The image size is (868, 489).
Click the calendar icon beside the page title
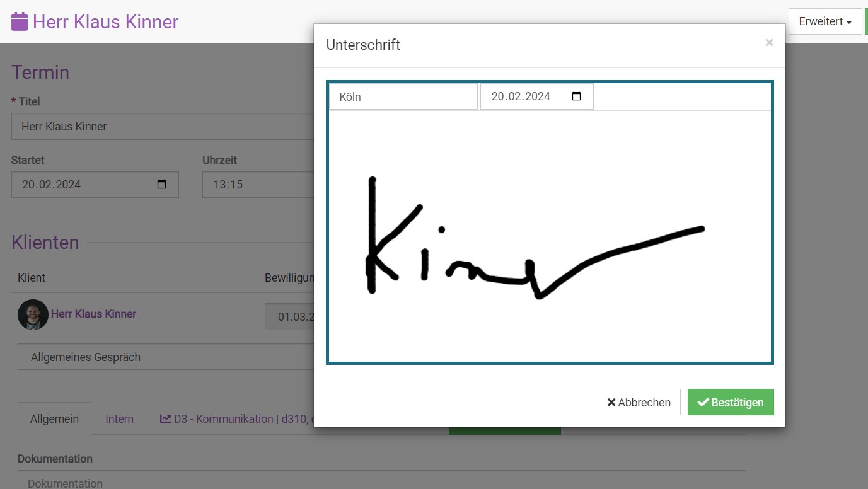[20, 21]
